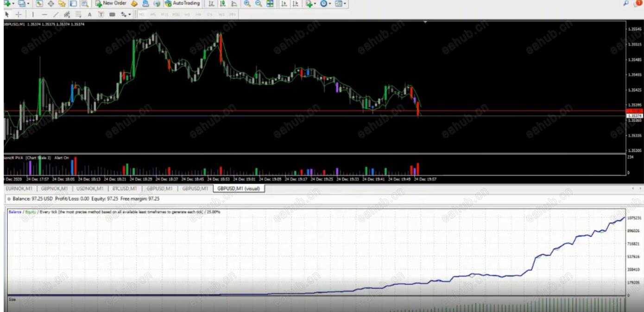
Task: Zoom in on the chart
Action: click(x=247, y=3)
